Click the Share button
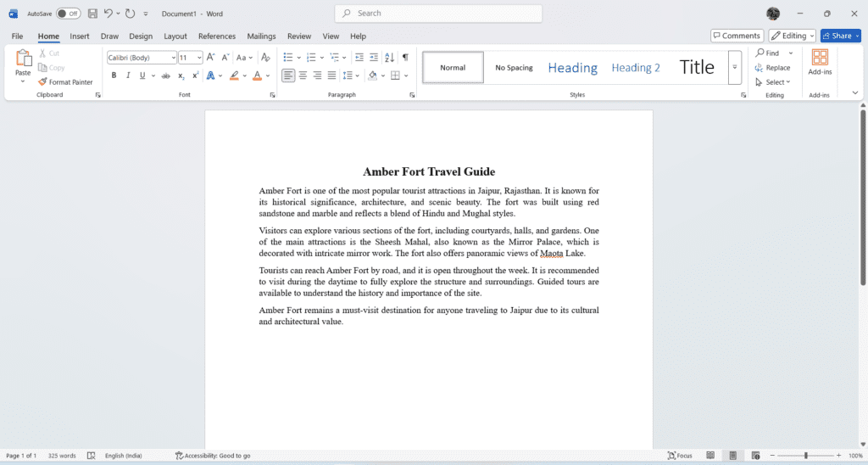 coord(840,36)
